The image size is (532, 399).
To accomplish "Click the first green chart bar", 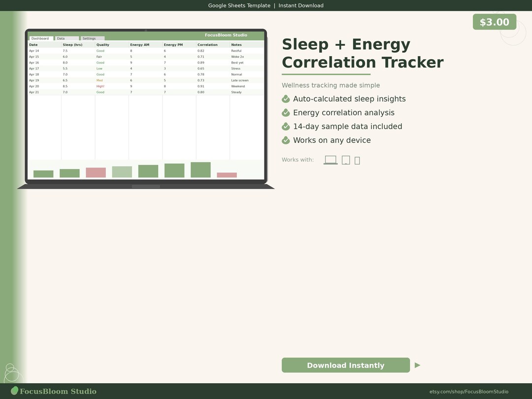I will pos(43,174).
